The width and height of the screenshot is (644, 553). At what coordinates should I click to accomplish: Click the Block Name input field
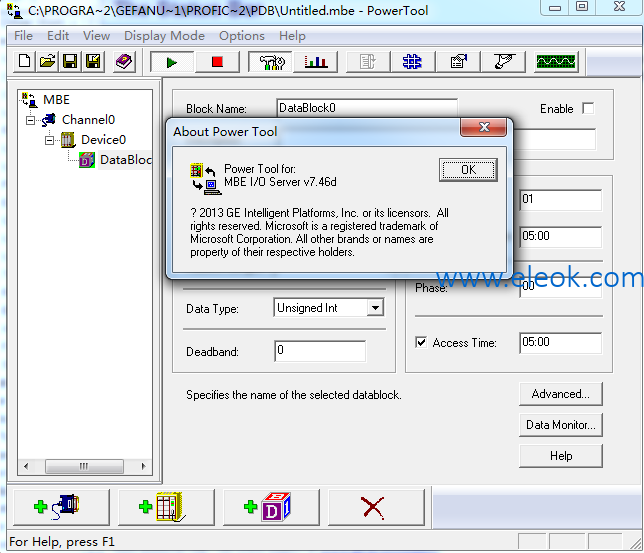click(x=367, y=108)
